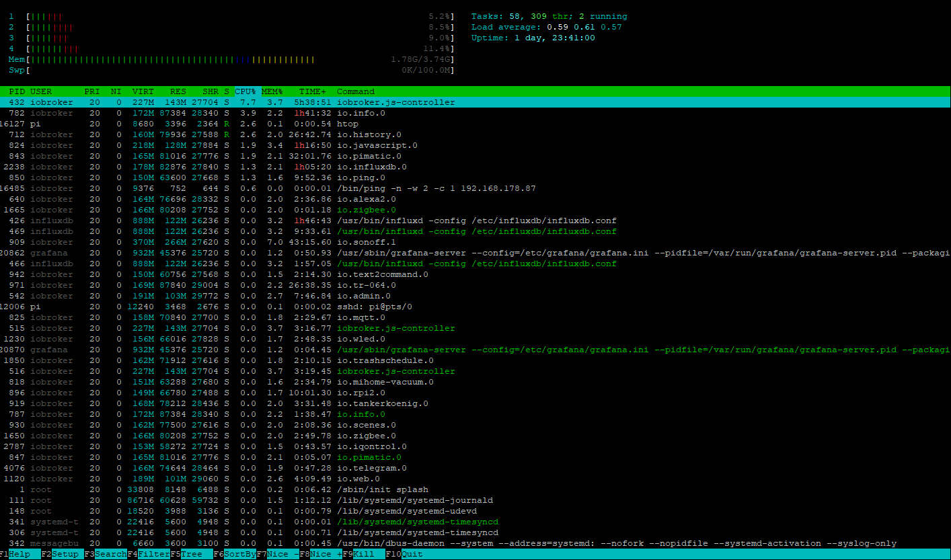The width and height of the screenshot is (951, 560).
Task: Select the io.wled.0 process
Action: coord(475,339)
